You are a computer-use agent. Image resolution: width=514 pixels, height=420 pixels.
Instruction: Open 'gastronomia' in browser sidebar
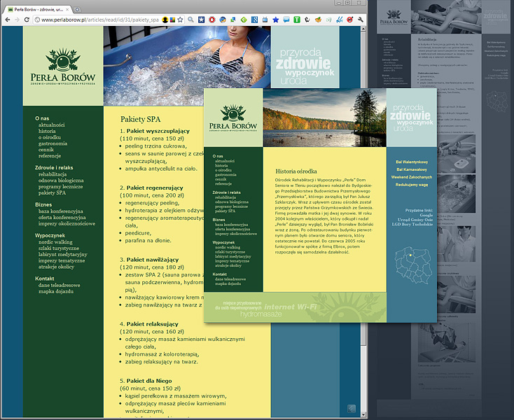tap(53, 143)
